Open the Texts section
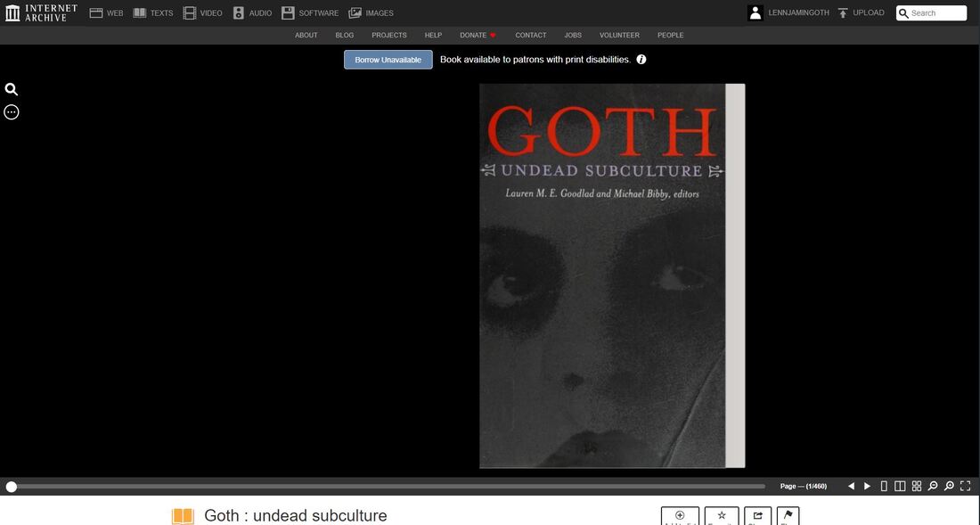 click(x=153, y=12)
